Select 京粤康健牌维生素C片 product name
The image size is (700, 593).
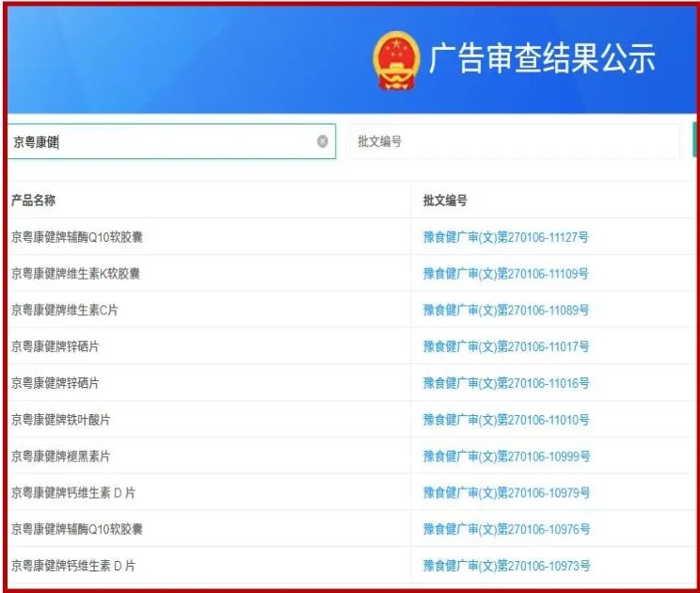pos(64,310)
